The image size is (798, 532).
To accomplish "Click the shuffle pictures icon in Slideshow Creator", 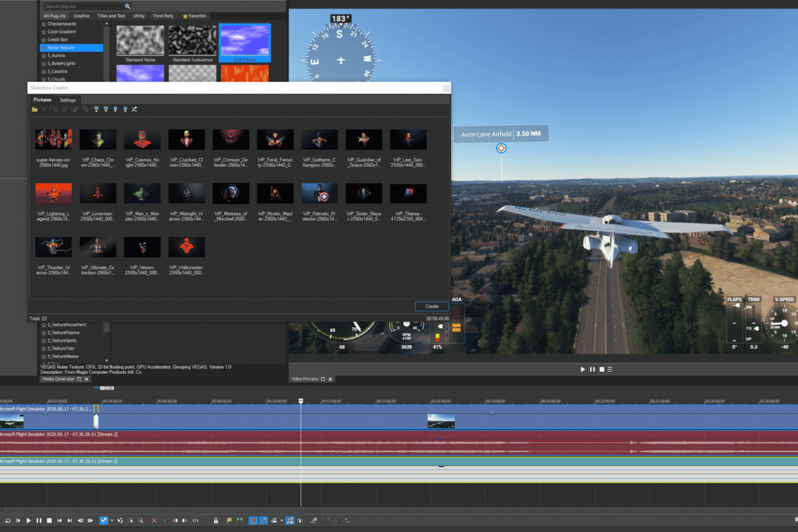I will [134, 109].
